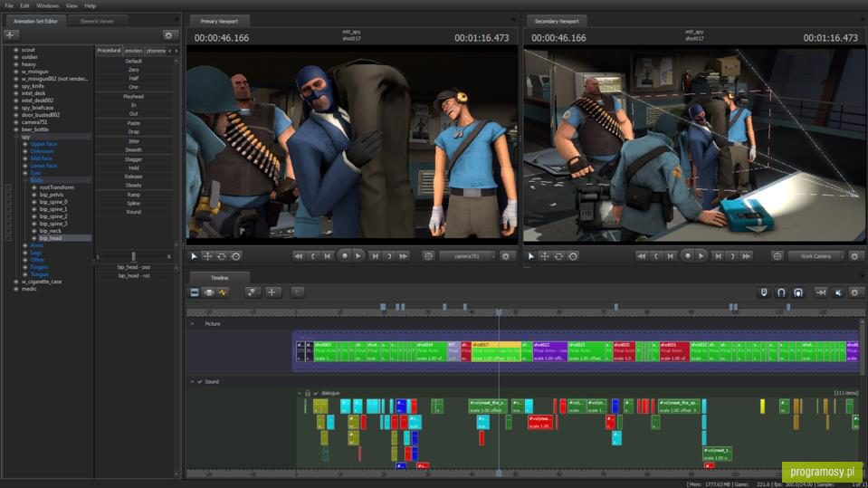This screenshot has width=868, height=488.
Task: Click the timeline playhead marker
Action: click(x=499, y=312)
